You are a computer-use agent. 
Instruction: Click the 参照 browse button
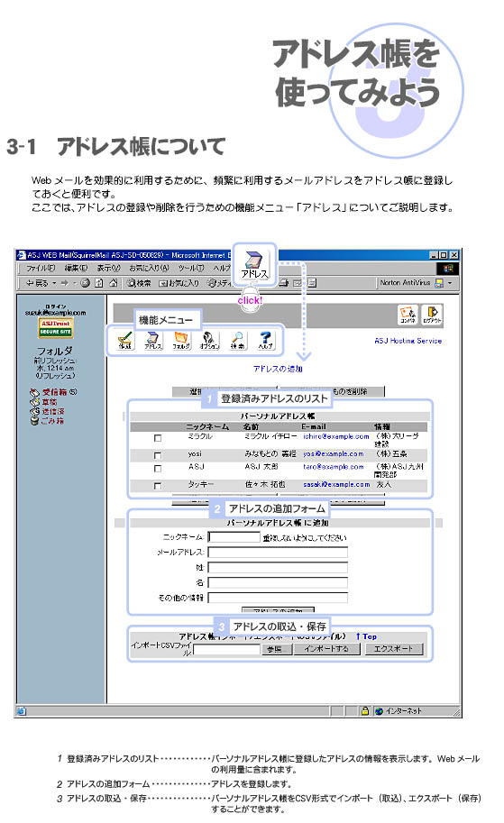275,649
